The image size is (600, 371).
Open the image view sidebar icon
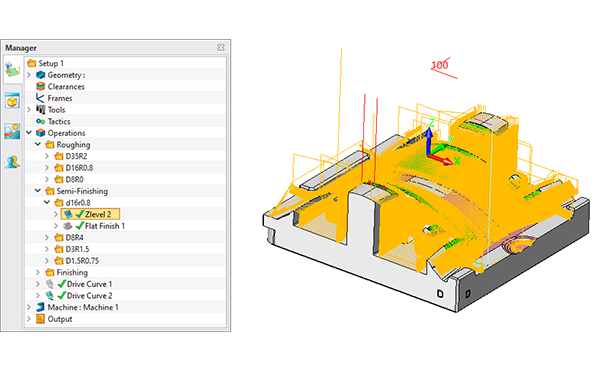(x=12, y=132)
